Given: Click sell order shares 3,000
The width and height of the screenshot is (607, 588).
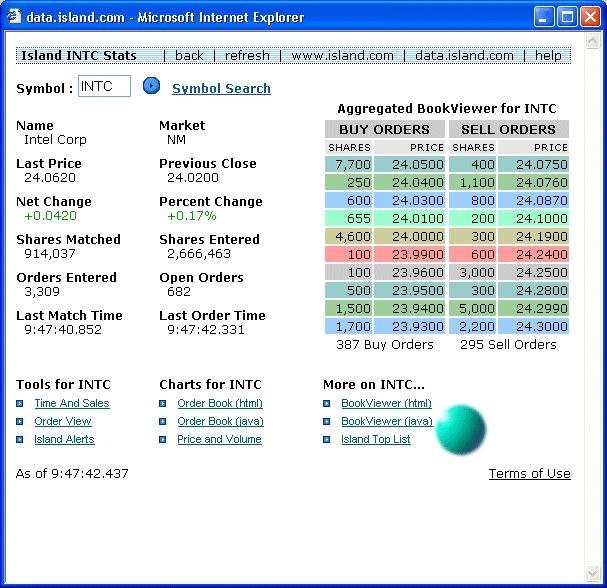Looking at the screenshot, I should 472,273.
